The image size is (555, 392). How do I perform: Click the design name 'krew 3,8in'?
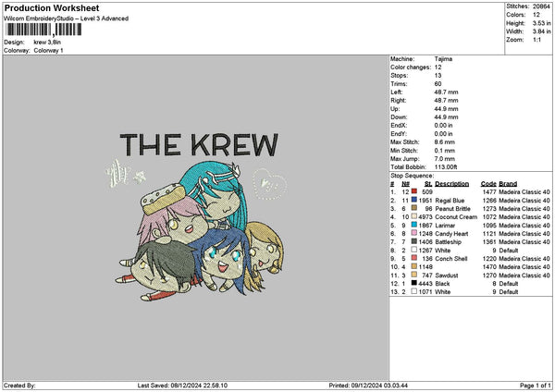click(47, 43)
